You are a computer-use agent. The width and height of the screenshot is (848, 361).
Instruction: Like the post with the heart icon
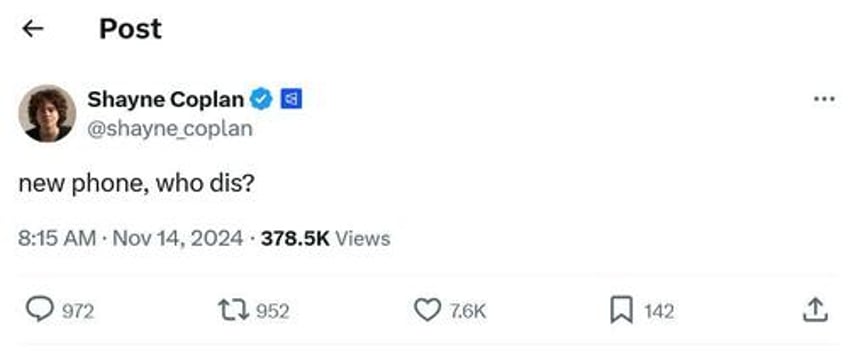coord(427,310)
